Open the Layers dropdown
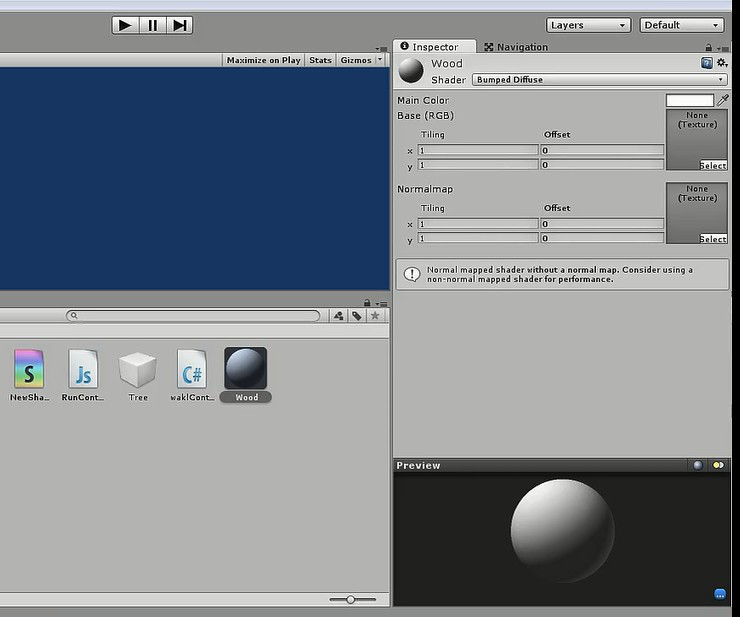 click(x=589, y=25)
